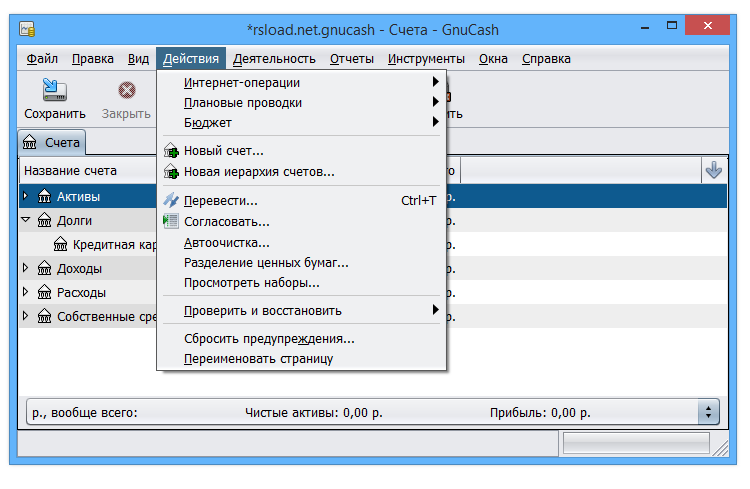Expand the Доходы account tree
The image size is (750, 489).
pyautogui.click(x=26, y=267)
